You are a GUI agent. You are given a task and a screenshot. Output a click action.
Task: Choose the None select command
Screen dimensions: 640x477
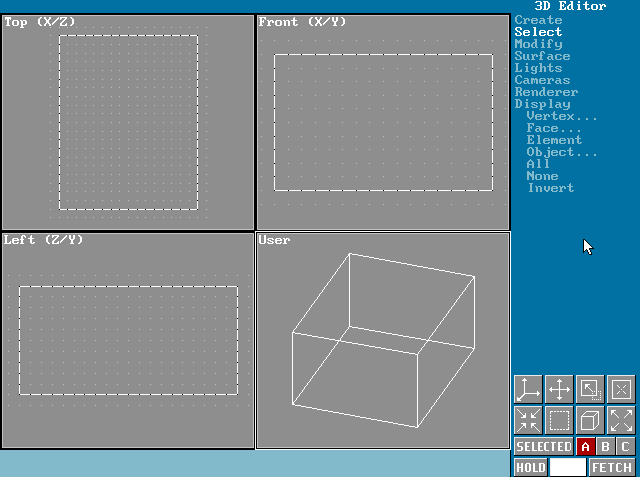[542, 176]
